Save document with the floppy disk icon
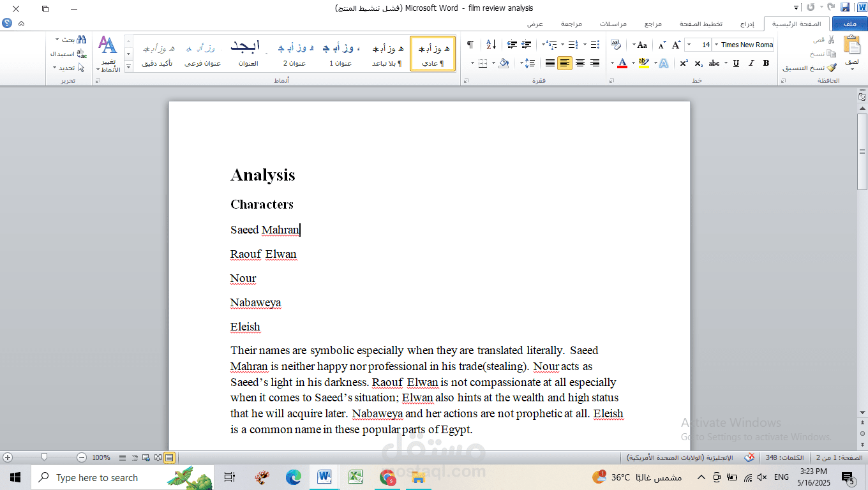The width and height of the screenshot is (868, 490). click(845, 8)
